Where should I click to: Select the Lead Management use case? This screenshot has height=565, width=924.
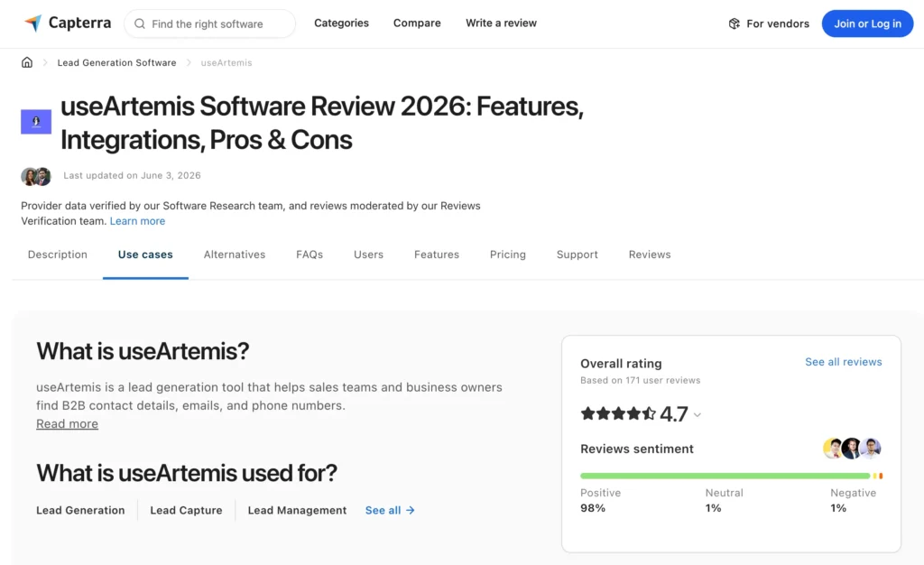point(297,510)
